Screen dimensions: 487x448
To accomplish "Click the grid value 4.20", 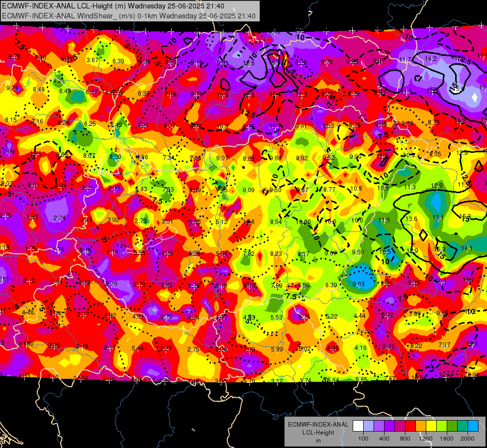I will click(x=167, y=253).
